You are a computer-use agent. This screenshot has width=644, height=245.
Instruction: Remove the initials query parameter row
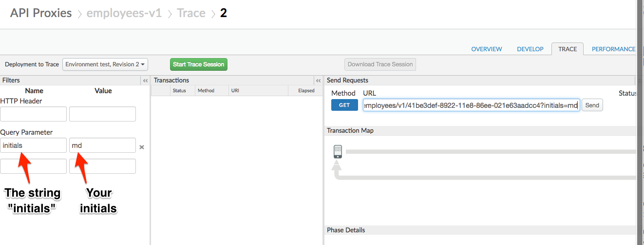(x=142, y=147)
